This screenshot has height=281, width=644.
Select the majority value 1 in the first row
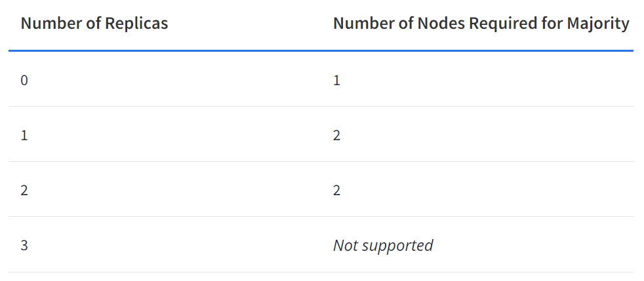(x=336, y=81)
